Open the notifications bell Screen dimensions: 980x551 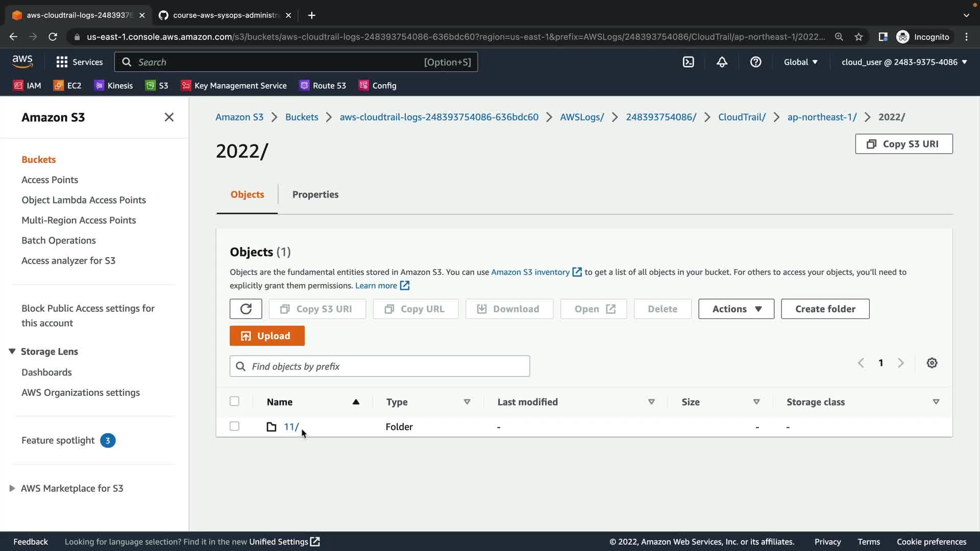click(722, 62)
